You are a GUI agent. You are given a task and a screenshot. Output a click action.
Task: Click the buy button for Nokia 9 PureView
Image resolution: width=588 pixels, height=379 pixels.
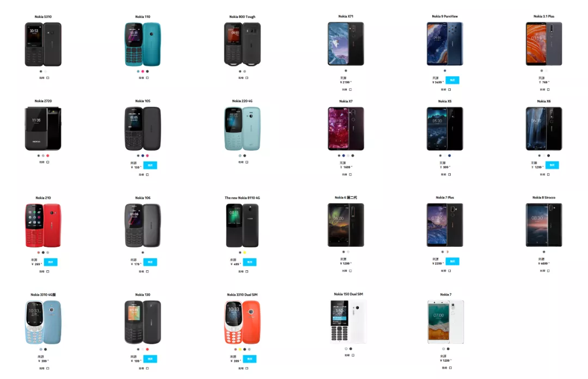(x=452, y=80)
